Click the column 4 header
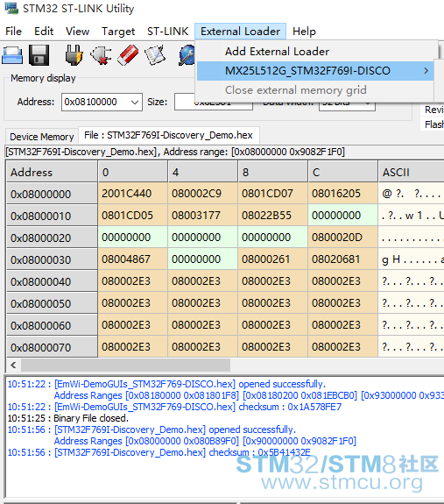This screenshot has height=504, width=444. pyautogui.click(x=203, y=172)
